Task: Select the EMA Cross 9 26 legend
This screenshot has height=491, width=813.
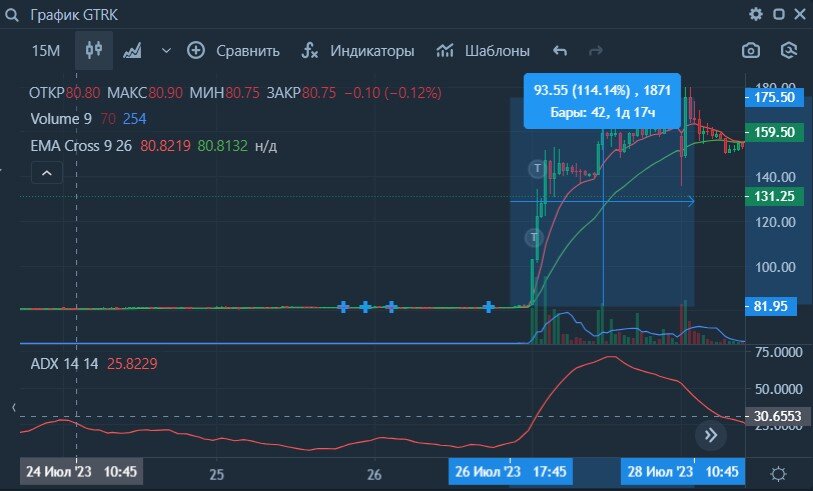Action: tap(81, 146)
